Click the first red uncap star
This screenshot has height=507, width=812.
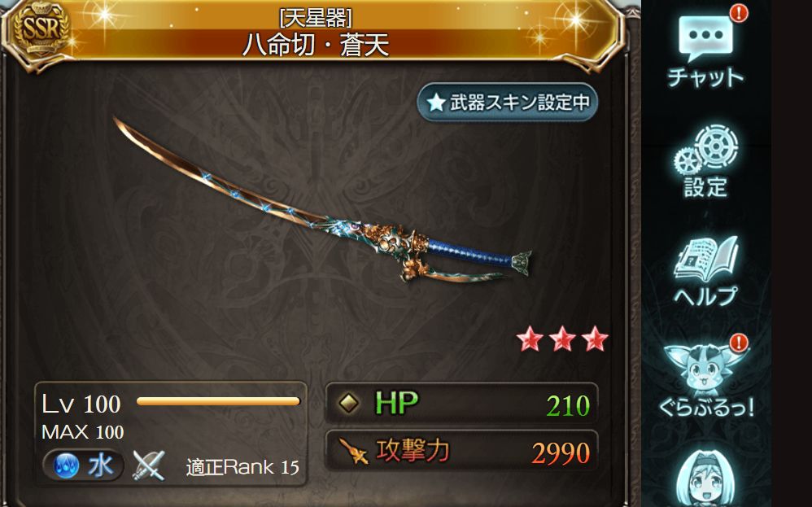tap(530, 339)
